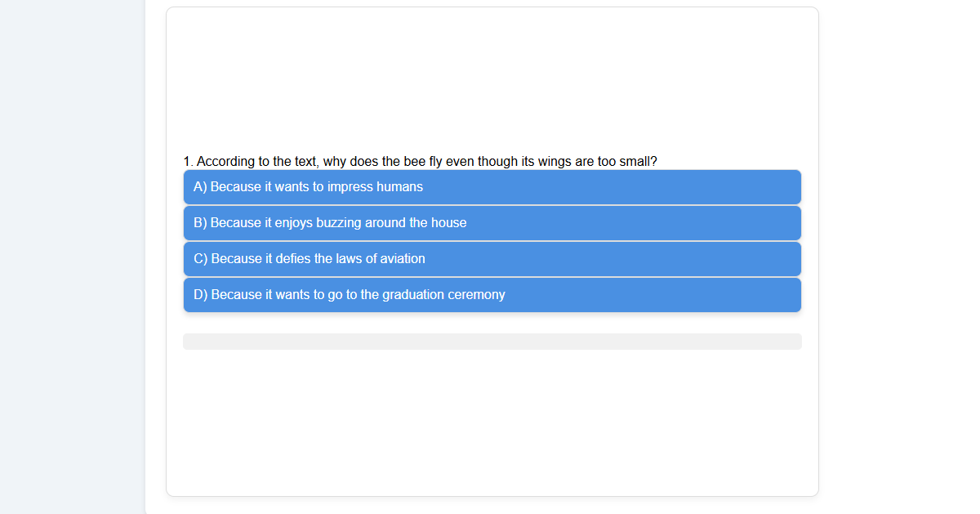Viewport: 980px width, 514px height.
Task: Click the "1." question number
Action: (x=188, y=162)
